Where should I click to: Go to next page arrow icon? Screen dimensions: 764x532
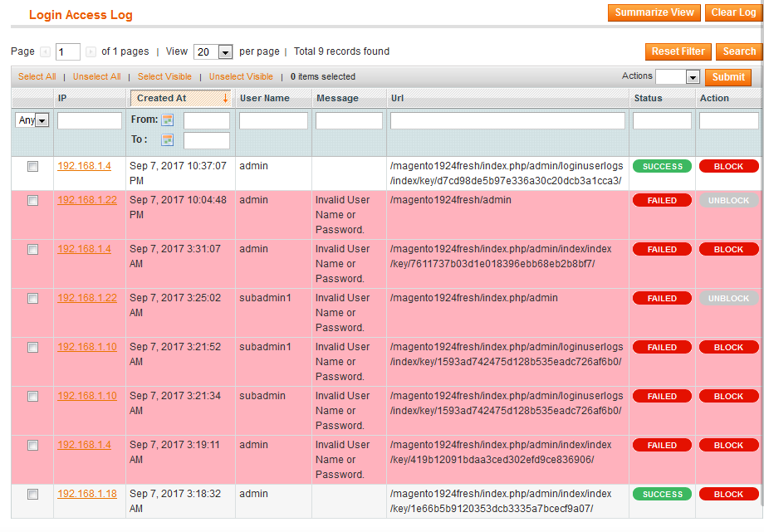coord(91,51)
